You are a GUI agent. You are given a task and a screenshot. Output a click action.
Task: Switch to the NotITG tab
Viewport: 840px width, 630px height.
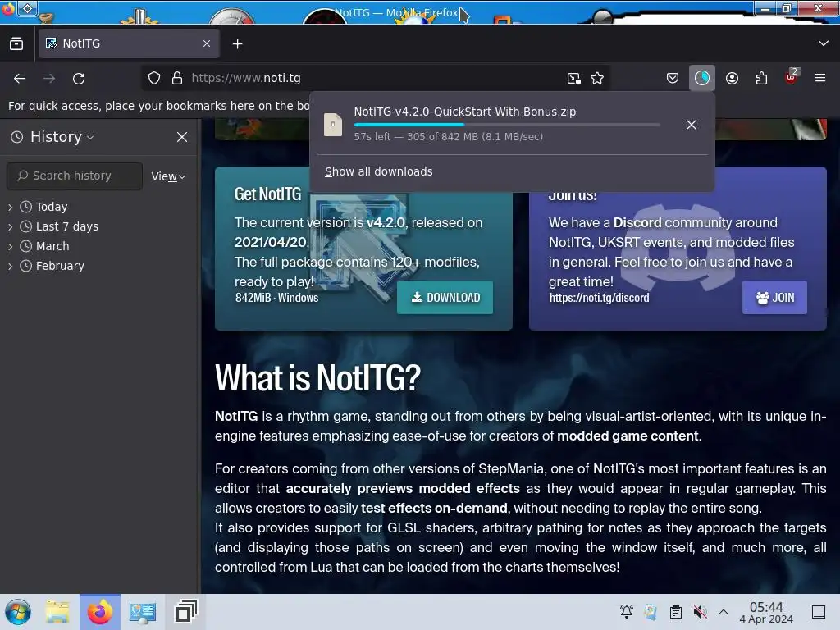pos(129,43)
